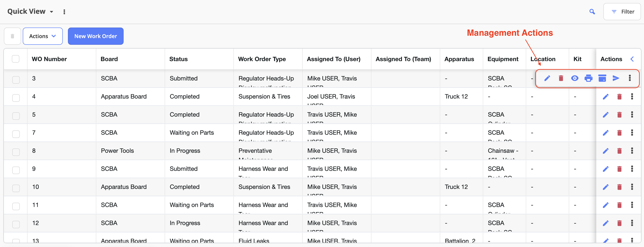
Task: Expand the Actions dropdown button
Action: tap(43, 36)
